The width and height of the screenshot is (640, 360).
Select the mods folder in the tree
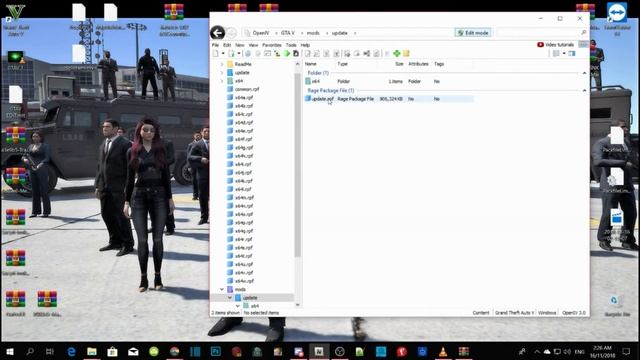(240, 289)
